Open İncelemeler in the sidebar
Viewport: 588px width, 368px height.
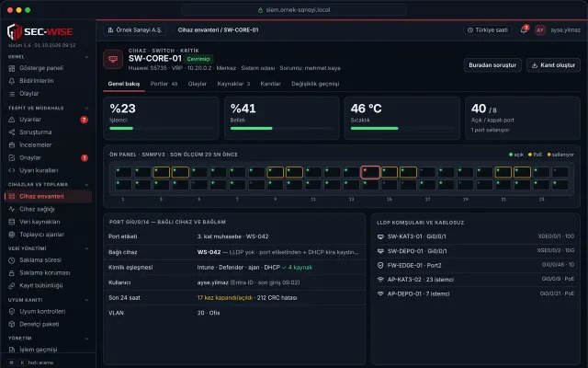pos(48,145)
